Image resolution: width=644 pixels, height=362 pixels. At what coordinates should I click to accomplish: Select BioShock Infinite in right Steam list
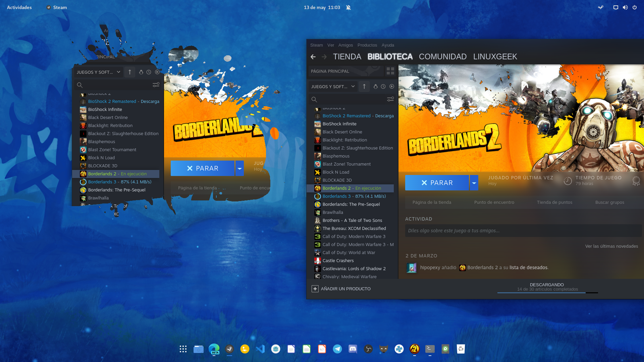[x=350, y=124]
